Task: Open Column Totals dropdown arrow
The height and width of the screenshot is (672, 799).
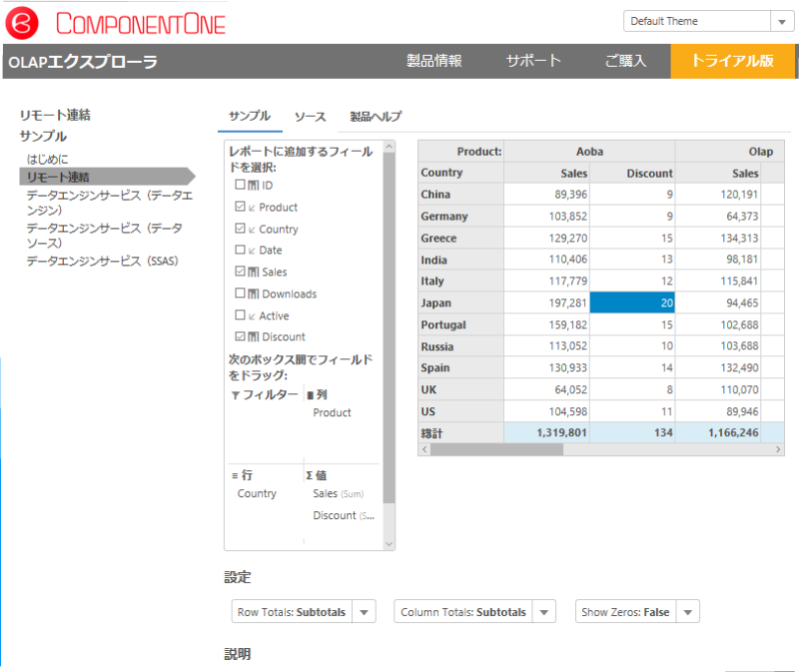Action: [x=544, y=612]
